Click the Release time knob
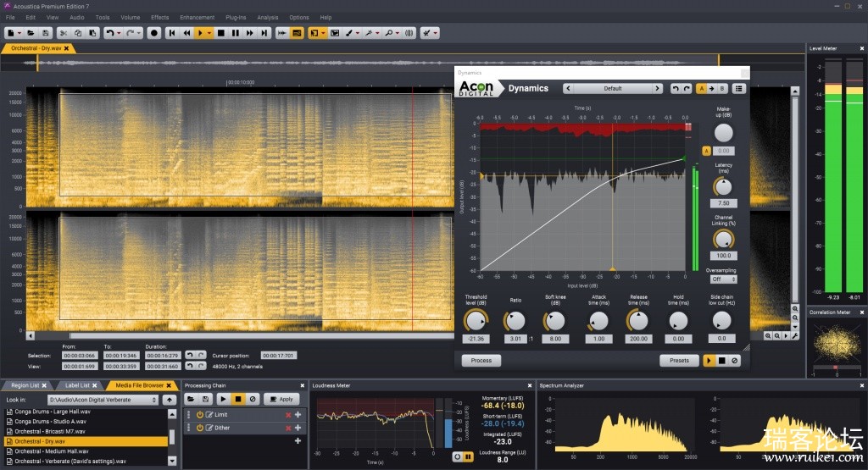Screen dimensions: 868x470 [638, 321]
